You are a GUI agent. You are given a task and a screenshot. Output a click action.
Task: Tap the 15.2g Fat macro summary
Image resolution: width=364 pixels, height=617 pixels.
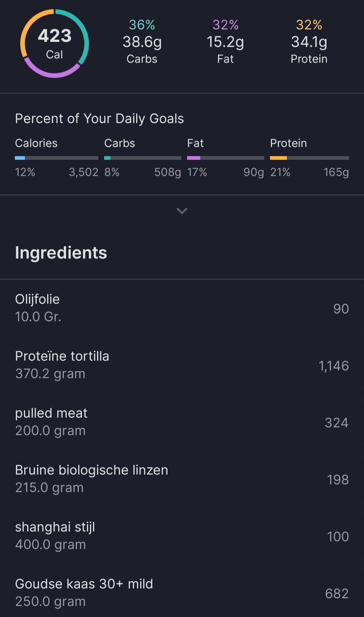pos(225,42)
